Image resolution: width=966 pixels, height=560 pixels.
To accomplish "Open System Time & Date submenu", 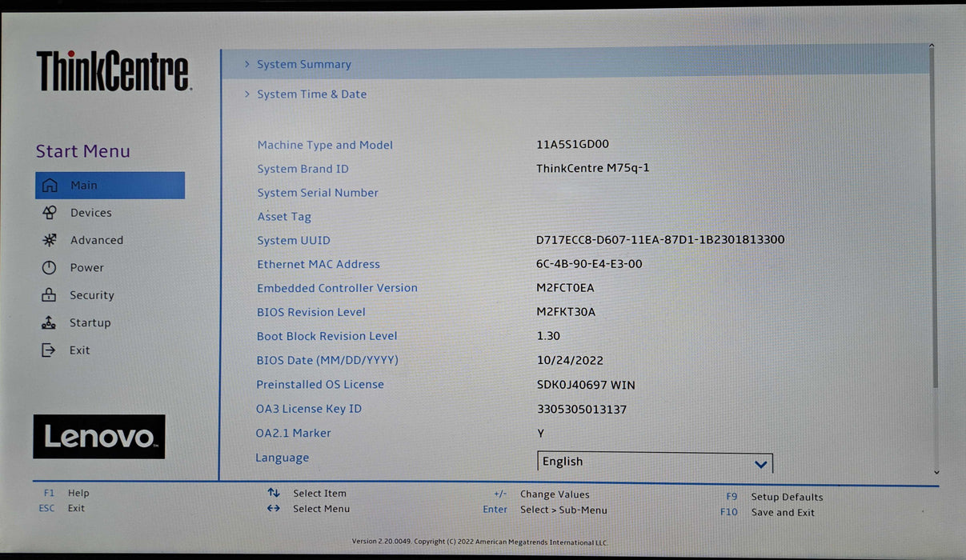I will [x=311, y=94].
